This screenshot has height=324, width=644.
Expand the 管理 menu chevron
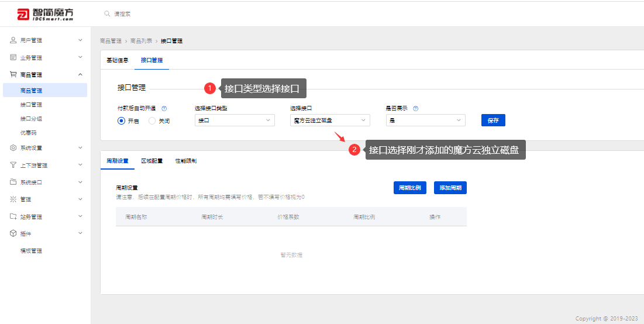coord(81,199)
